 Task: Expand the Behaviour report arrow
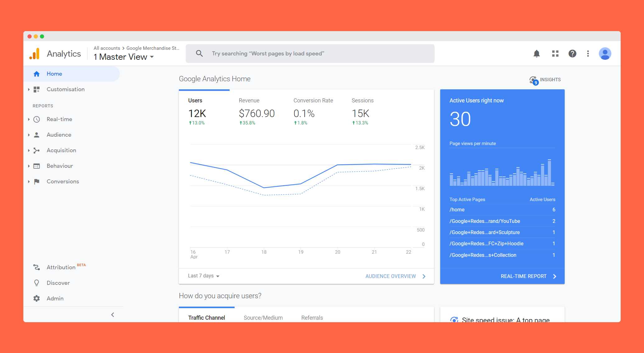(29, 166)
